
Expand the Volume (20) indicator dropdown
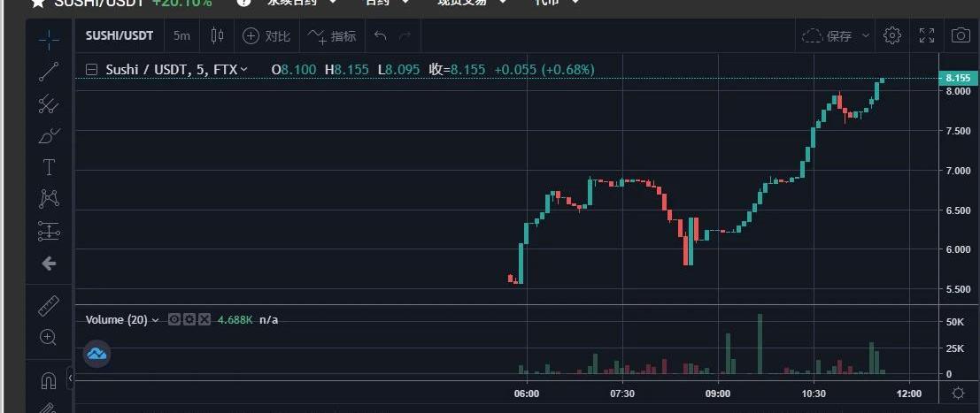(x=156, y=320)
